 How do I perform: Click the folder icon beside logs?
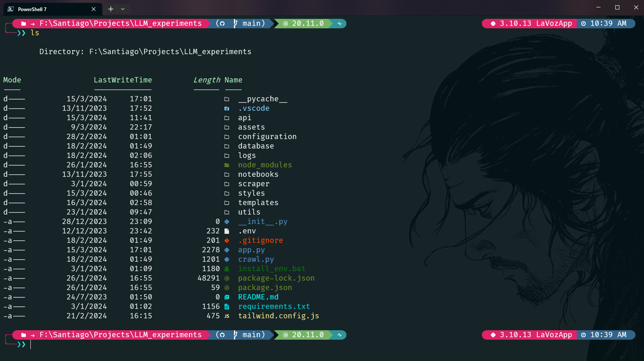coord(227,155)
